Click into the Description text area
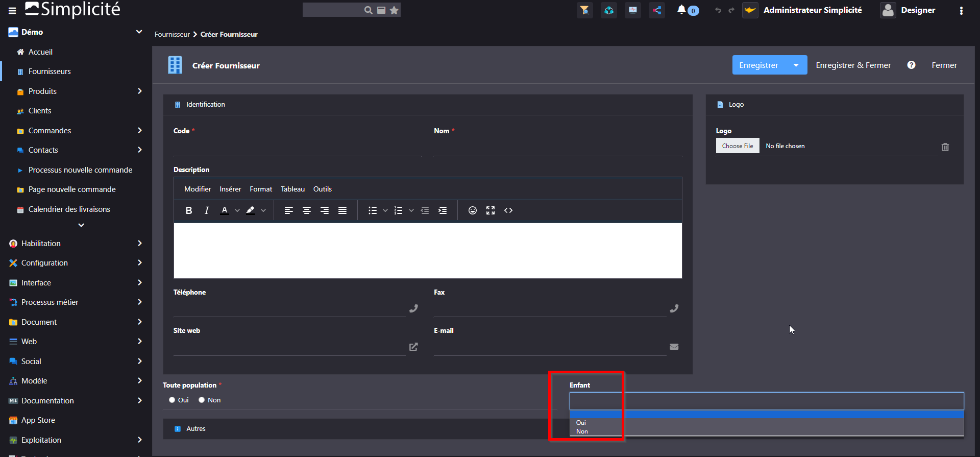 pos(428,251)
